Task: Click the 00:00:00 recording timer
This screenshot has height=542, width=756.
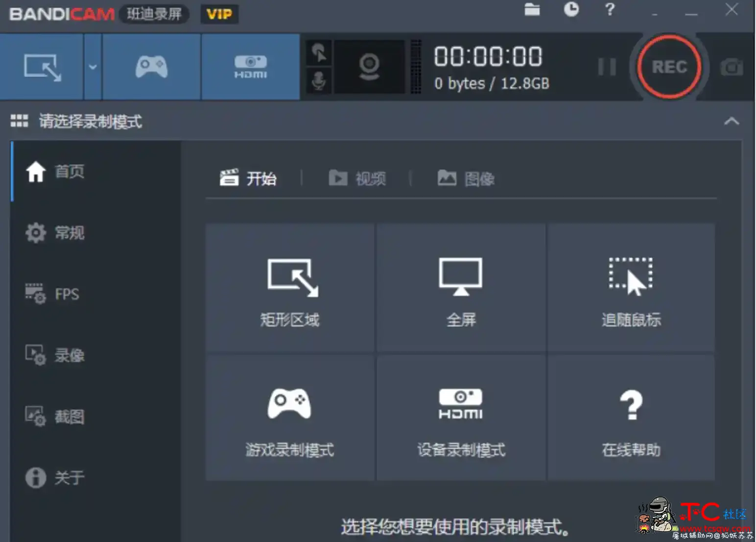Action: (x=488, y=56)
